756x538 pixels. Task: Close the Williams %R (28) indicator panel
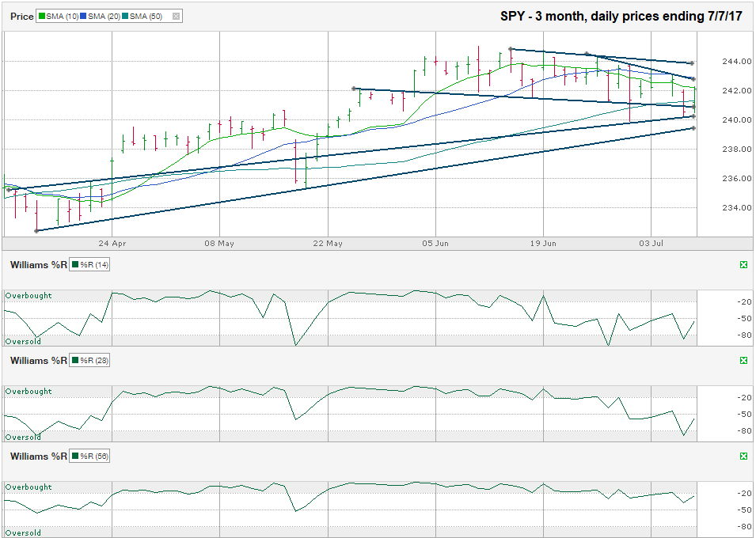click(x=743, y=361)
